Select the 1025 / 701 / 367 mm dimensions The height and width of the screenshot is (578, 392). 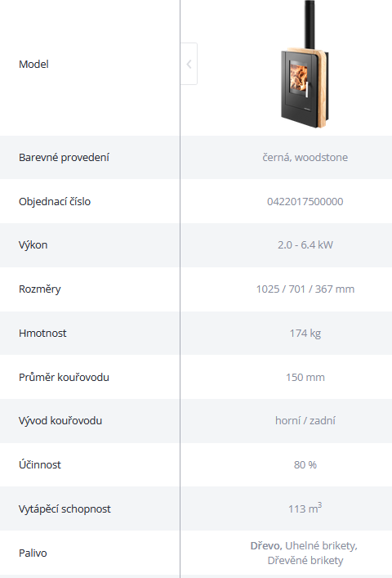(305, 289)
